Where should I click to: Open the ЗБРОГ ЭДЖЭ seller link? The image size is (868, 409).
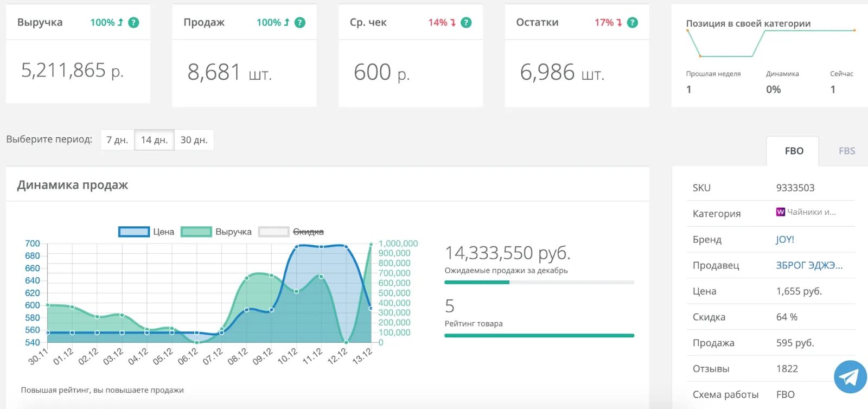(809, 265)
